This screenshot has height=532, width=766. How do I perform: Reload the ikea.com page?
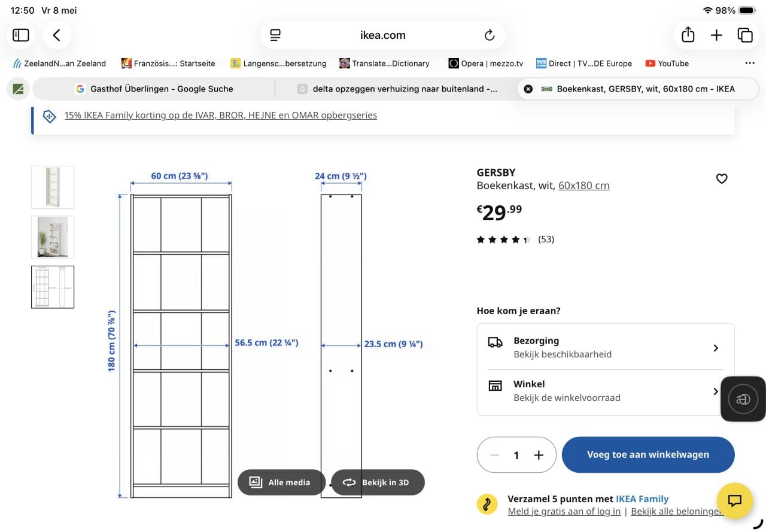490,35
